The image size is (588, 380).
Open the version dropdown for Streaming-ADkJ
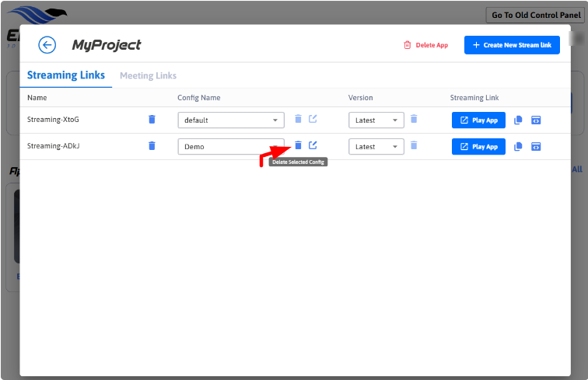tap(395, 147)
